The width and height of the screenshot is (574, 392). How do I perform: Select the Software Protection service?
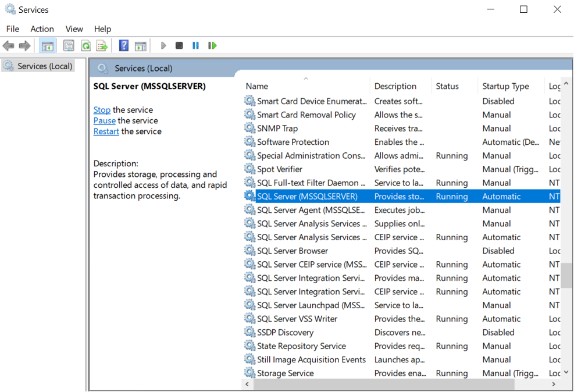[402, 142]
